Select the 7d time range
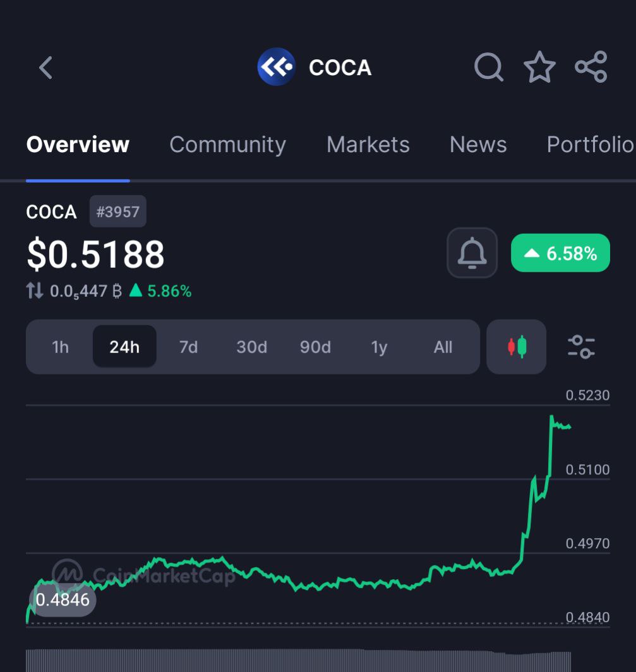Screen dimensions: 636x672 (188, 347)
